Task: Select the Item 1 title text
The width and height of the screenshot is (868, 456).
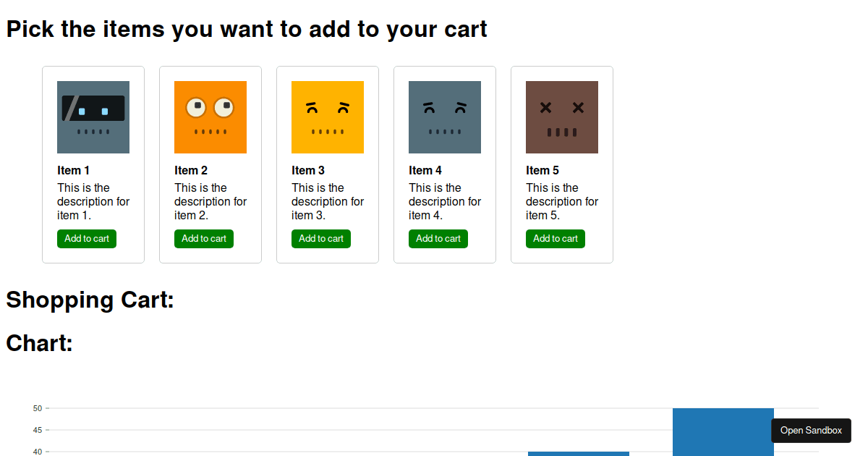Action: pos(74,171)
